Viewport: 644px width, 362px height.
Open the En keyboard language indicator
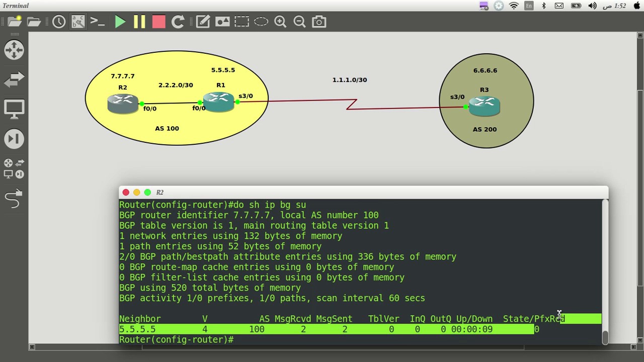tap(529, 6)
